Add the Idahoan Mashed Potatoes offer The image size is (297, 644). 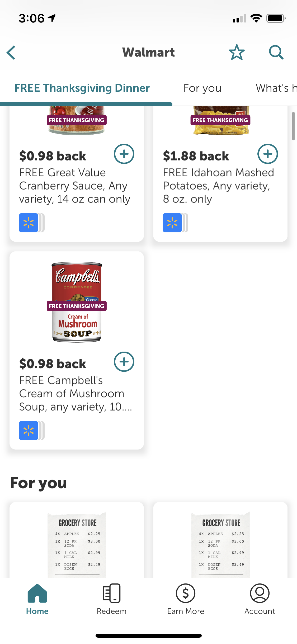point(267,154)
